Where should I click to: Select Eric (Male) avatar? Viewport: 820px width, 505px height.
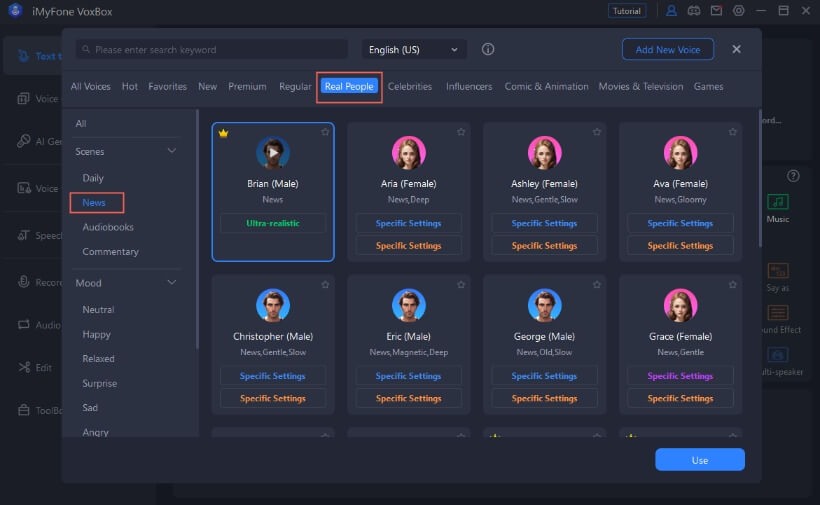pyautogui.click(x=408, y=305)
